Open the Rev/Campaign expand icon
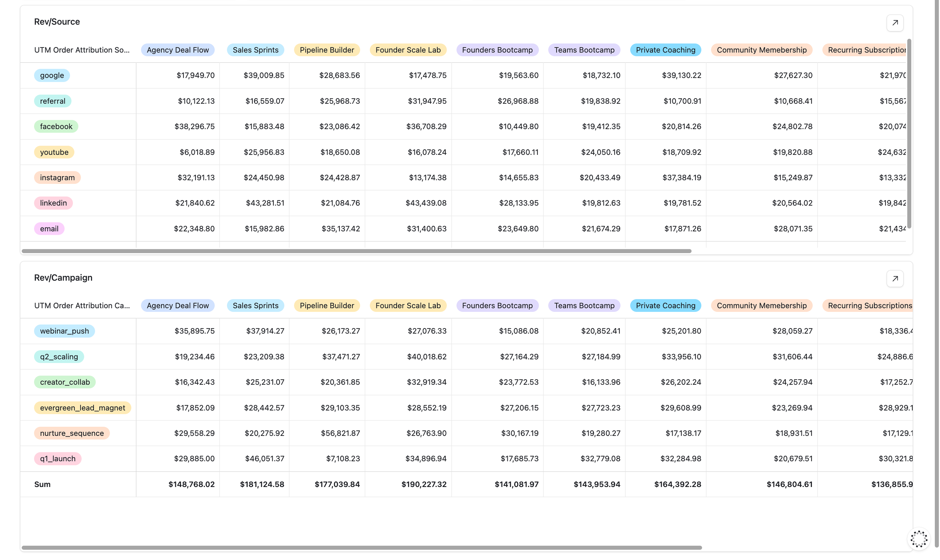The image size is (940, 560). (x=895, y=278)
